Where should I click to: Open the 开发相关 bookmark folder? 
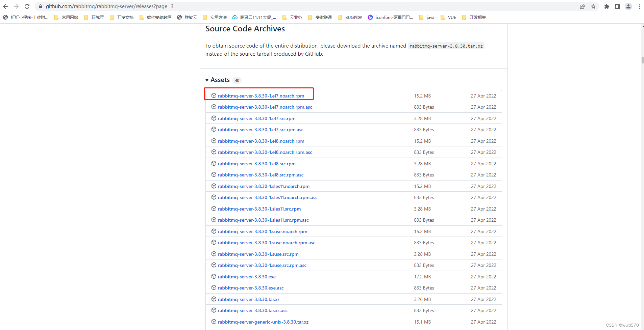tap(474, 17)
